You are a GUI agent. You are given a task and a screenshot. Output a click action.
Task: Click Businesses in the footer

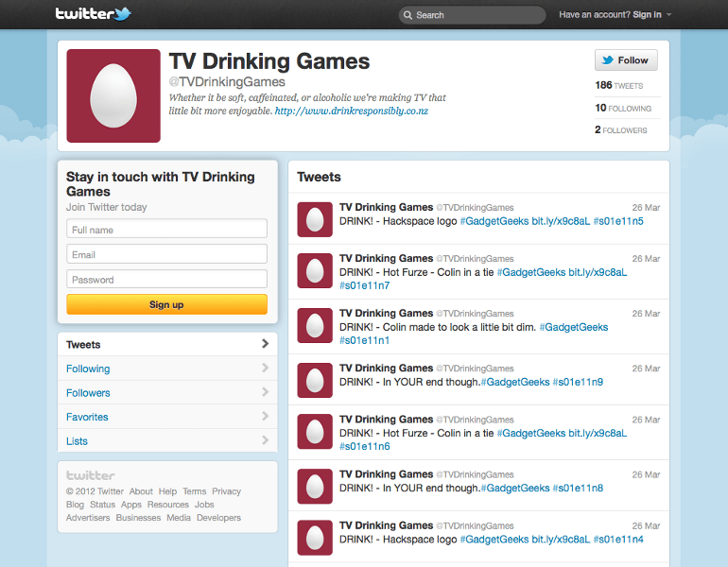pos(138,517)
